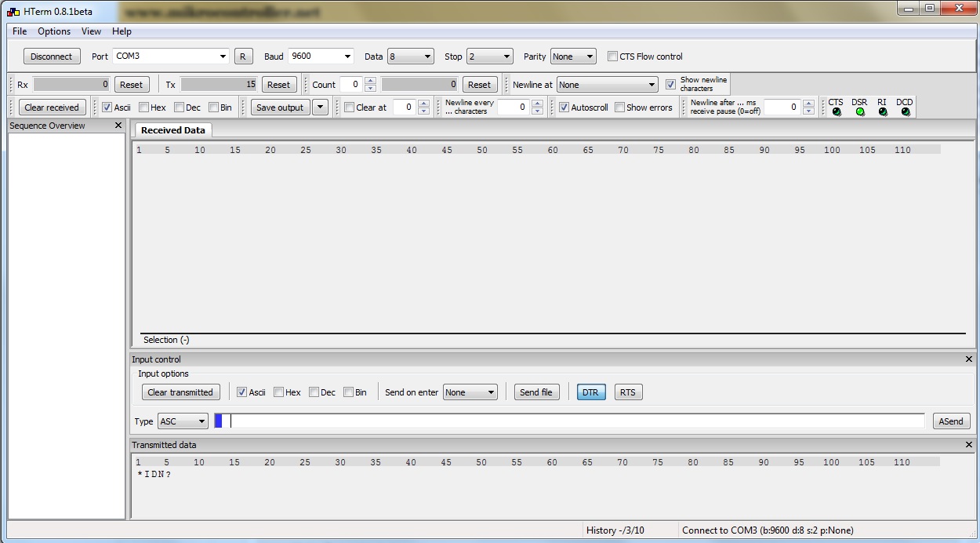Image resolution: width=980 pixels, height=543 pixels.
Task: Enable the Clear at checkbox
Action: pos(350,108)
